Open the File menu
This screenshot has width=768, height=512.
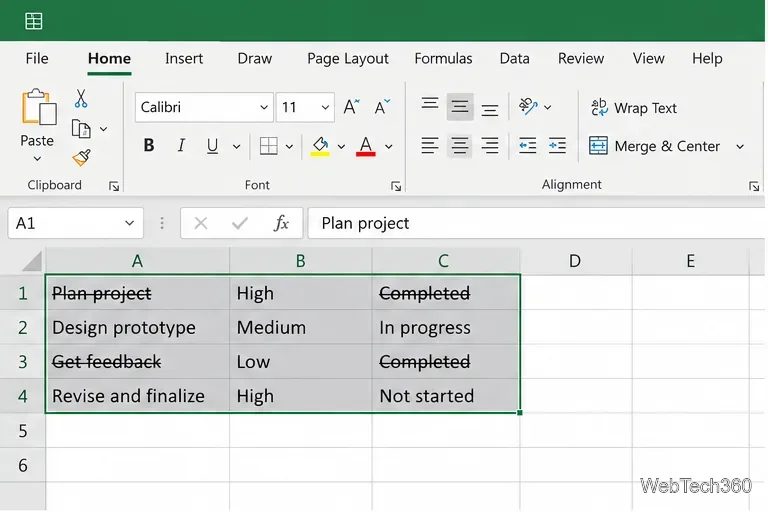[x=37, y=58]
